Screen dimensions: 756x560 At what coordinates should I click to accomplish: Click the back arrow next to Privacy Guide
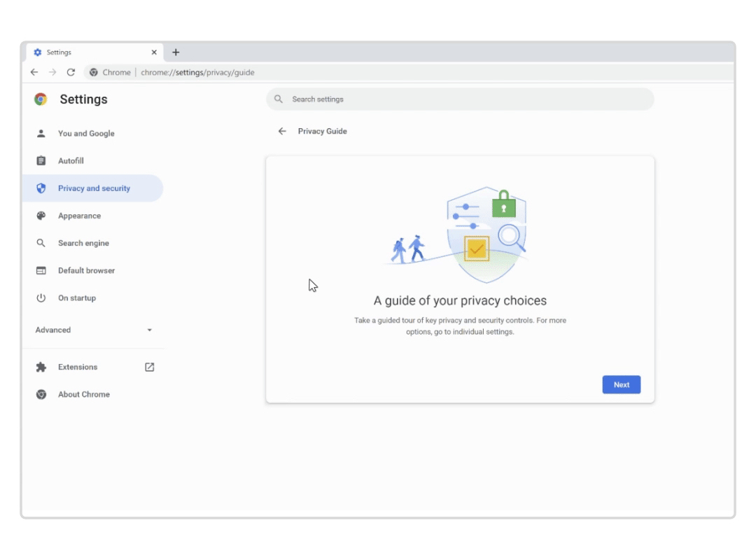[x=282, y=131]
